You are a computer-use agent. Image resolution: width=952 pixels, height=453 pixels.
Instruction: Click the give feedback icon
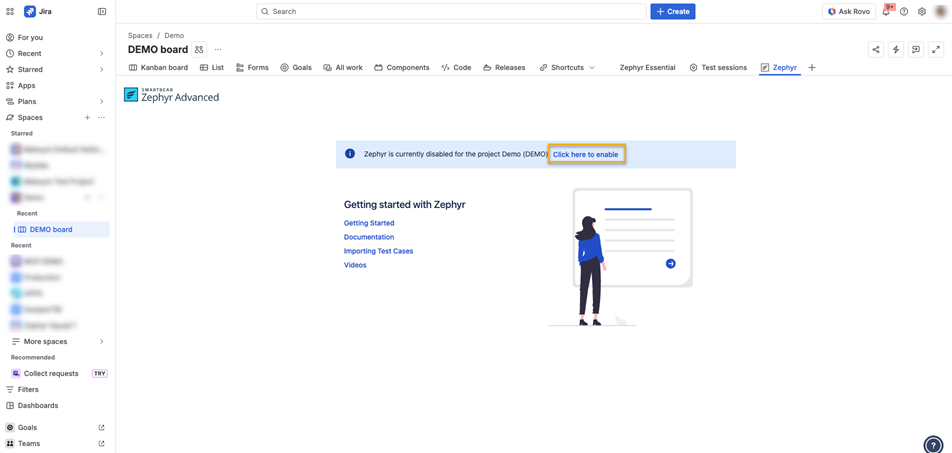click(x=916, y=50)
